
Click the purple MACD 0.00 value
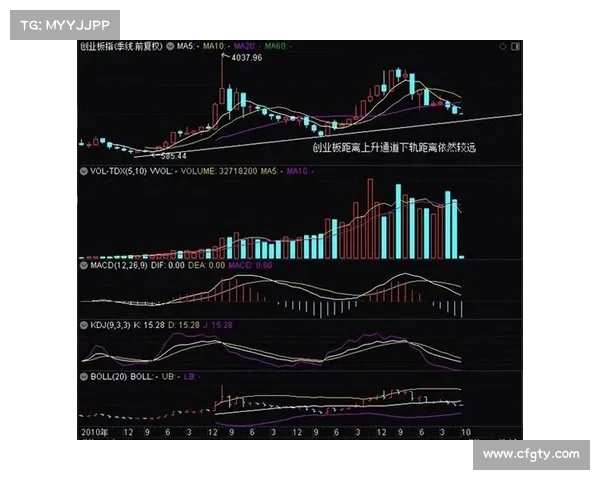(250, 265)
